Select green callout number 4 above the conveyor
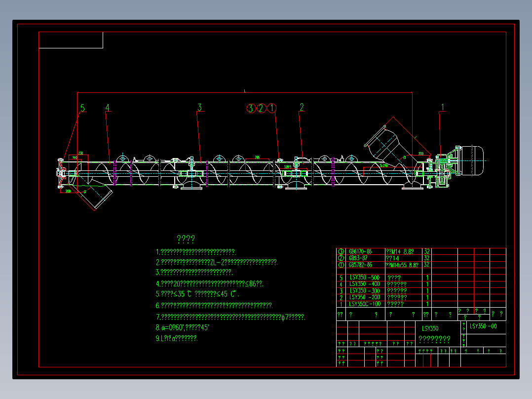Viewport: 532px width, 399px height. 107,108
